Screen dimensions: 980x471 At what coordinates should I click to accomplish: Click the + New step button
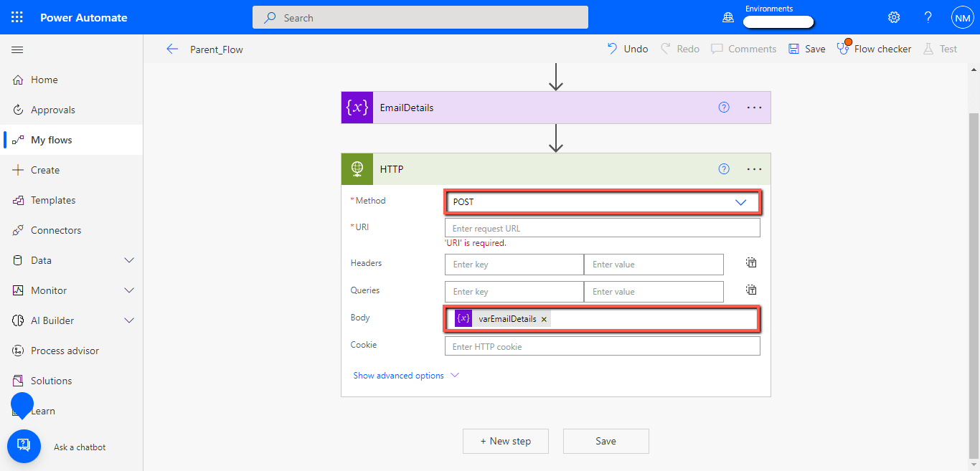tap(506, 441)
